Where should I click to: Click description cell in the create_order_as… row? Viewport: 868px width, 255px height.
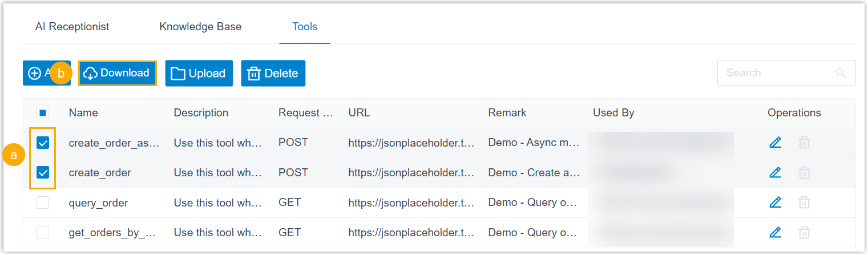[x=218, y=143]
